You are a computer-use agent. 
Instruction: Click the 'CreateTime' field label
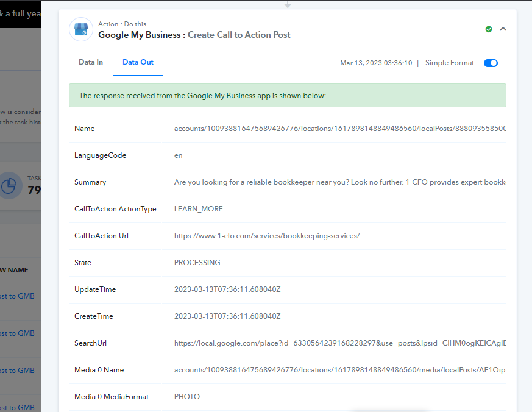(94, 316)
